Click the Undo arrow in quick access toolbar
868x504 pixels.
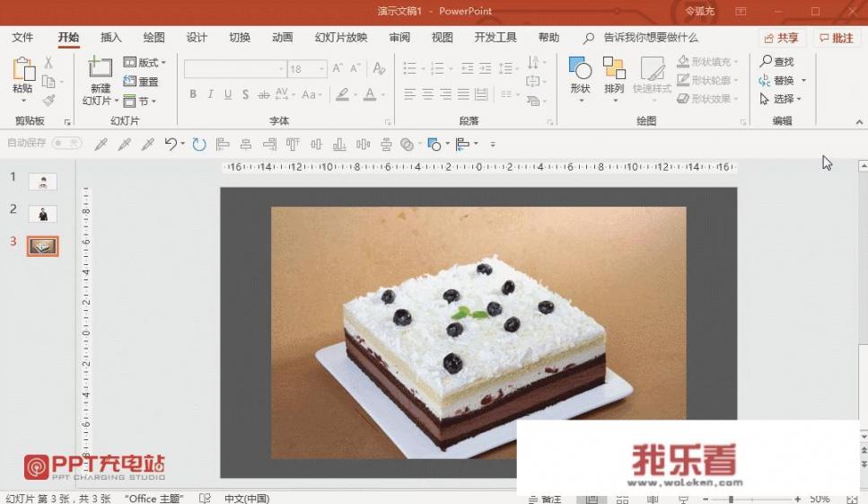171,145
